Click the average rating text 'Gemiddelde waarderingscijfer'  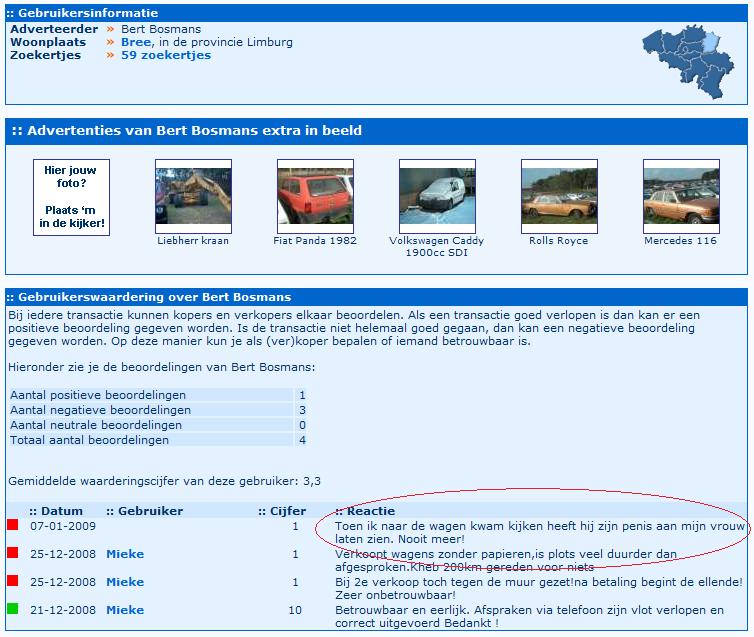coord(164,481)
